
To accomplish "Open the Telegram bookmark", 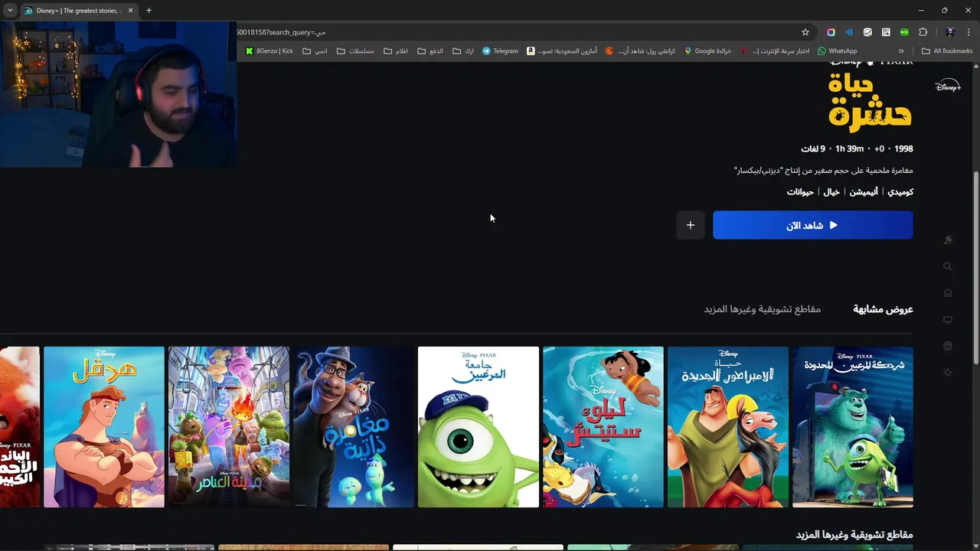I will coord(500,51).
